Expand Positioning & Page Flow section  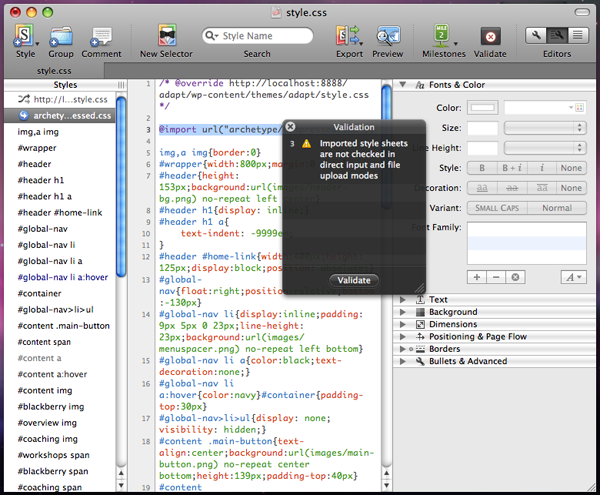[403, 337]
